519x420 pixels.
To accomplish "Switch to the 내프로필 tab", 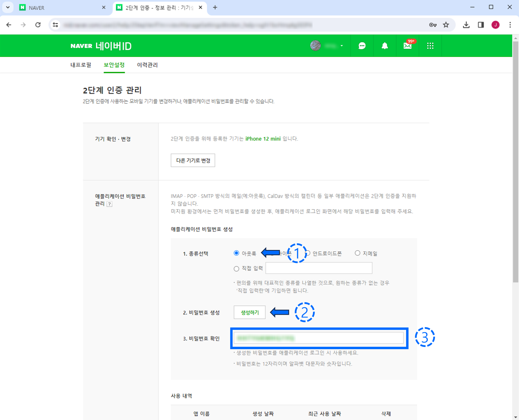I will (x=81, y=65).
